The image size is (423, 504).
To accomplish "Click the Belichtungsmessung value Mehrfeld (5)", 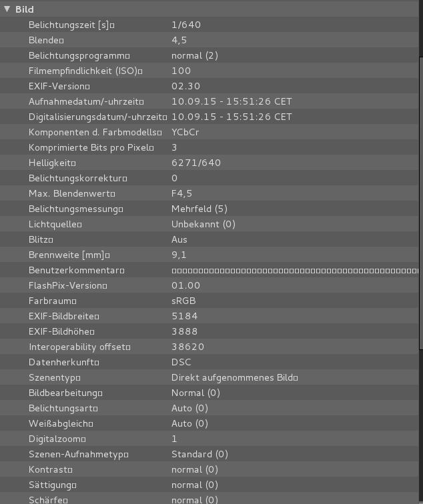I will pyautogui.click(x=199, y=209).
